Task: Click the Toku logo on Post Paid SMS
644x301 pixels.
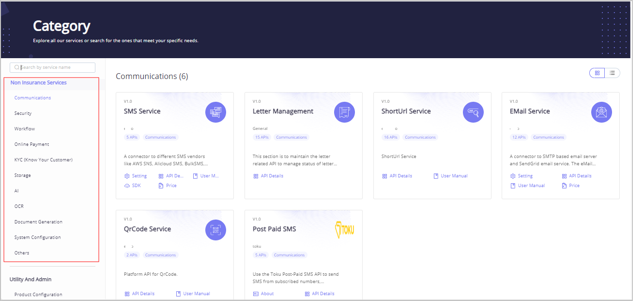Action: click(x=345, y=230)
